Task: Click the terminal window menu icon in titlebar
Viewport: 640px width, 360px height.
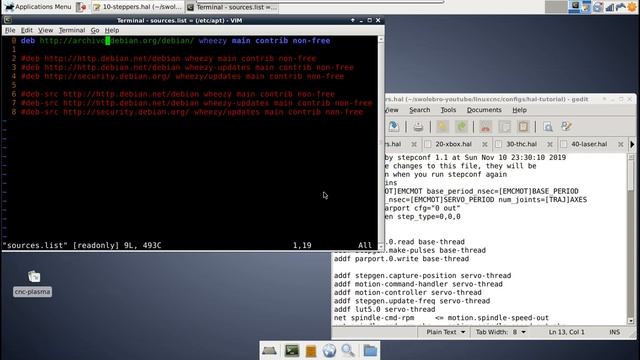Action: (x=7, y=20)
